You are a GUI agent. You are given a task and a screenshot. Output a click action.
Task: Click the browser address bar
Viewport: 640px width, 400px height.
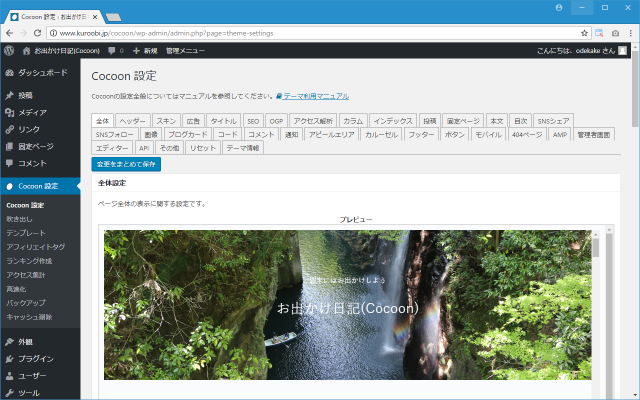point(318,33)
